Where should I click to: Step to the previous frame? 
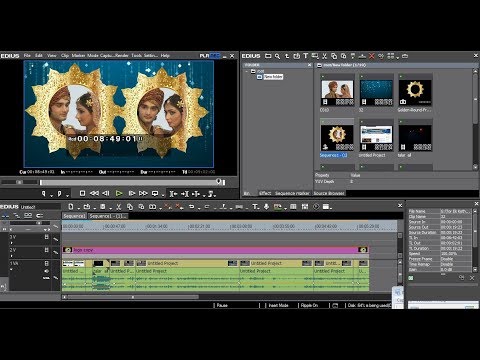106,193
